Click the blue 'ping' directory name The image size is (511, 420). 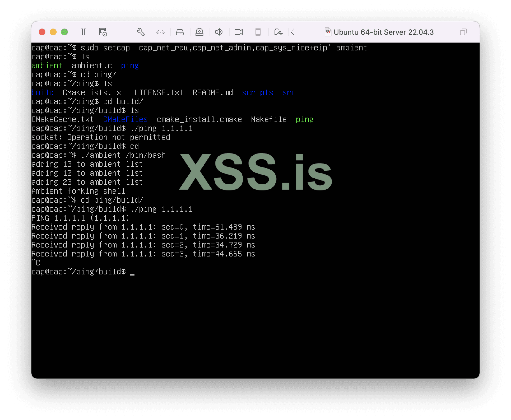click(x=130, y=66)
